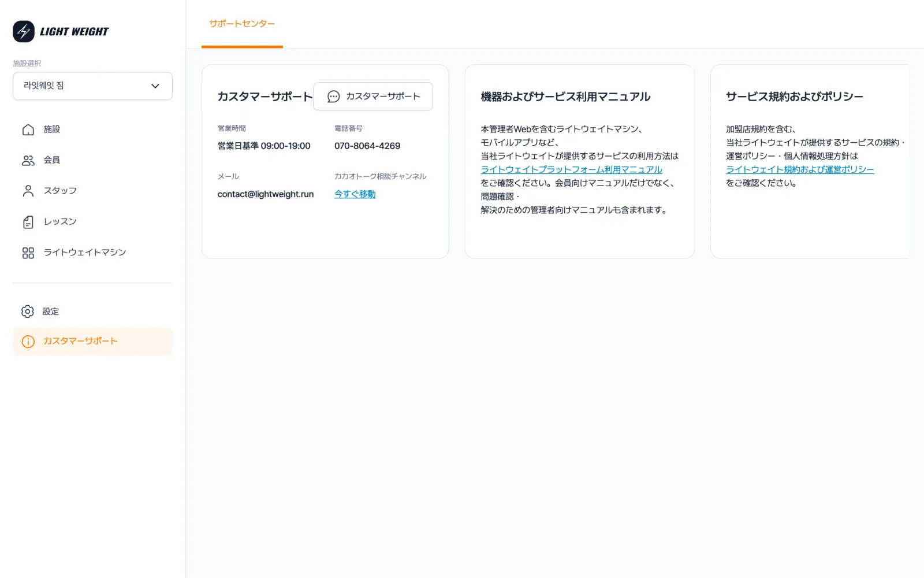
Task: Open the 施設 menu item
Action: click(92, 129)
